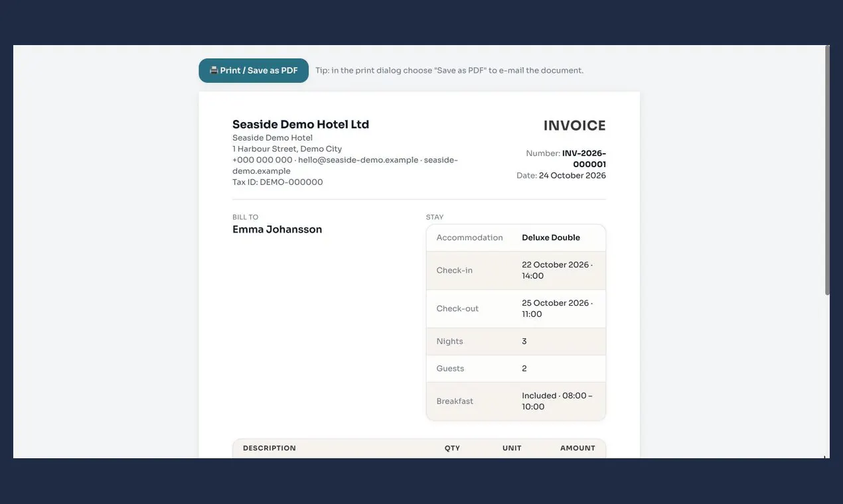Viewport: 843px width, 504px height.
Task: Click the Check-out row label
Action: click(457, 308)
